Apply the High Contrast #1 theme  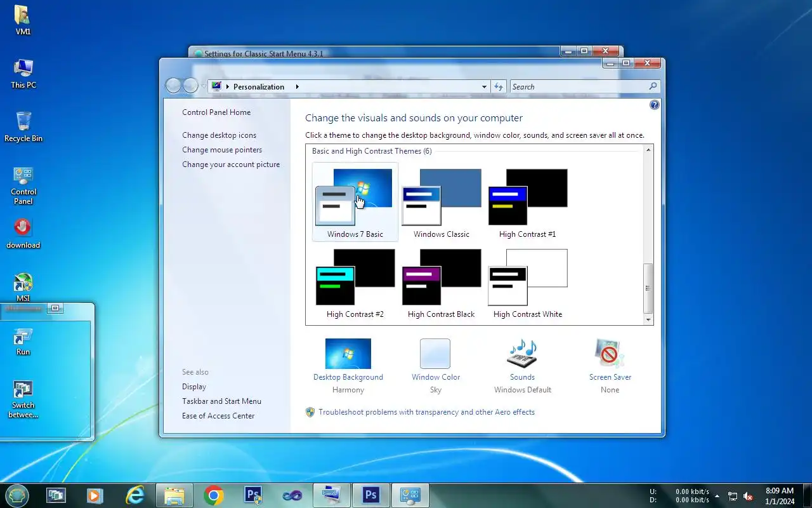tap(527, 202)
